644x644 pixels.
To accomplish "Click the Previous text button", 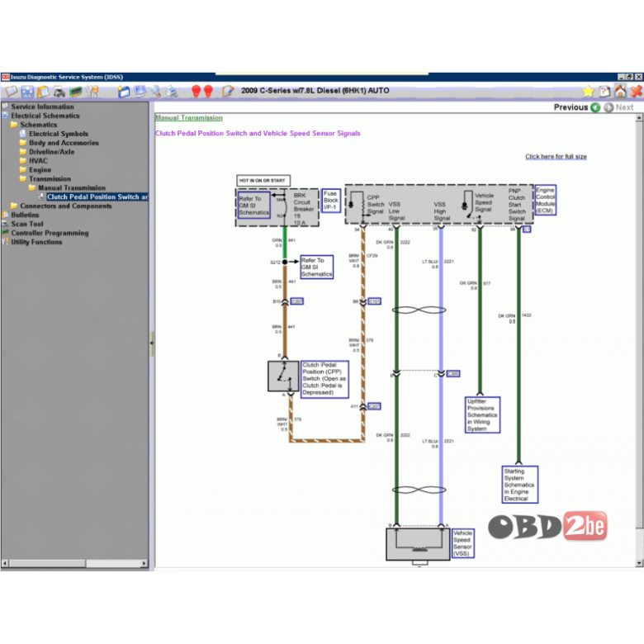I will [x=571, y=107].
